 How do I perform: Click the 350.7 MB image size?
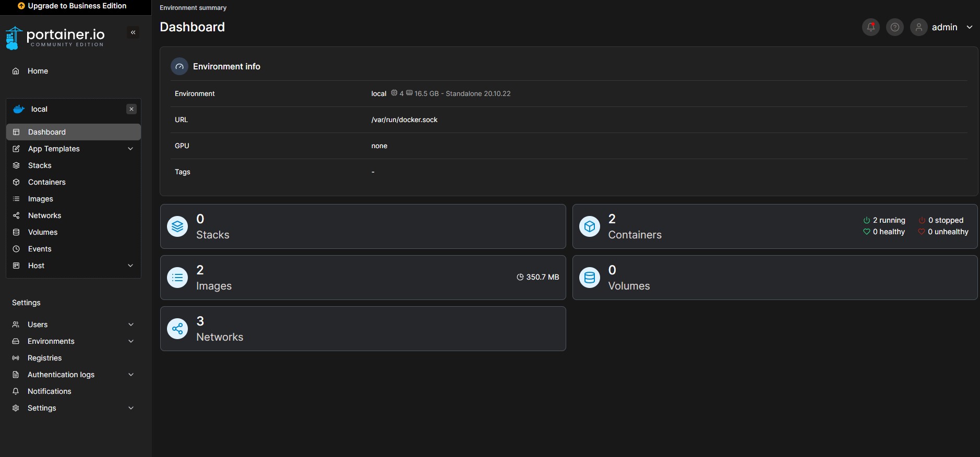click(x=538, y=277)
